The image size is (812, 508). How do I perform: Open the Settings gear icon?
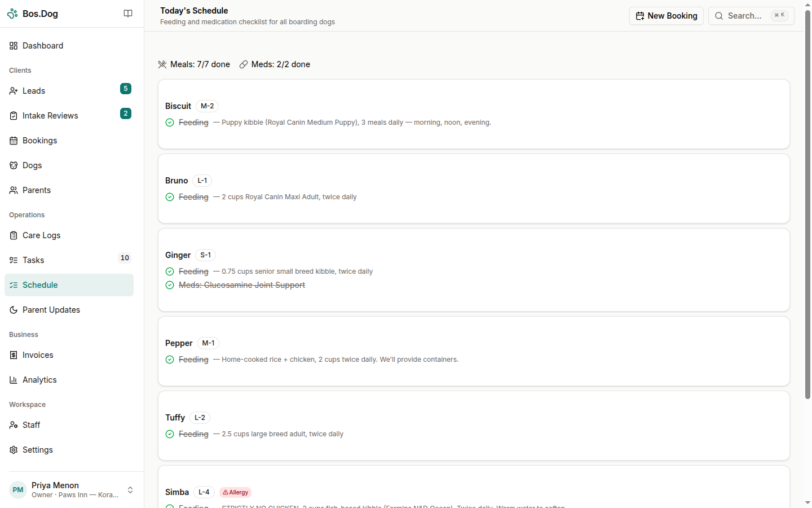point(13,450)
